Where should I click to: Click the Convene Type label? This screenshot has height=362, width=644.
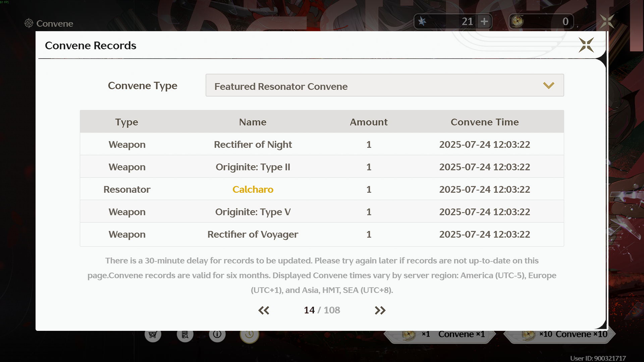[x=143, y=86]
